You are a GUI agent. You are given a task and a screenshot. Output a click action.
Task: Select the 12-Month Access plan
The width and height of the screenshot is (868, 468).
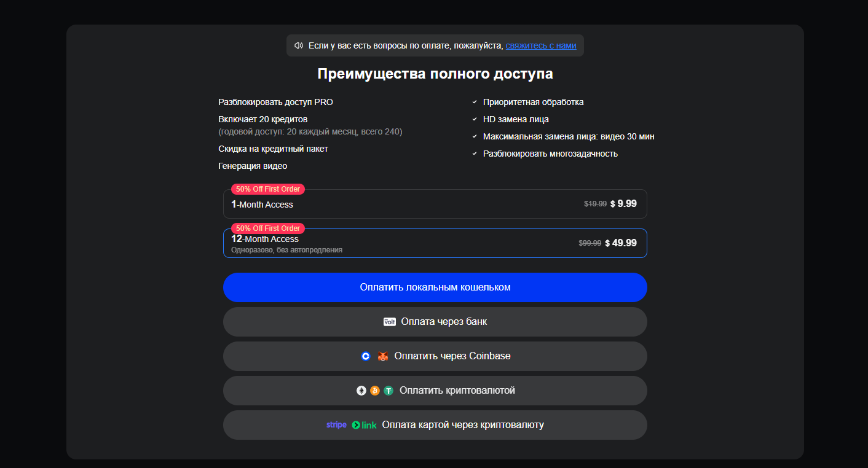pos(435,243)
